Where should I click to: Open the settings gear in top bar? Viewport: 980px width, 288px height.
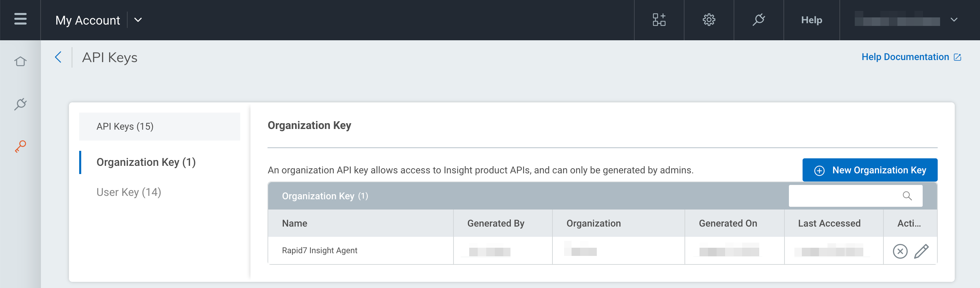[708, 20]
